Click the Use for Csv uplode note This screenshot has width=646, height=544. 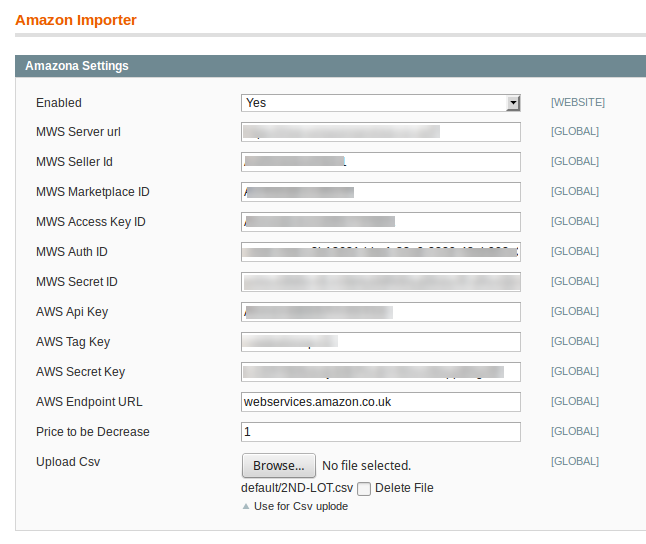point(301,506)
